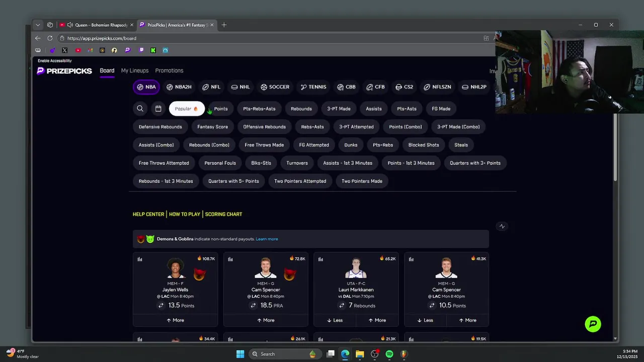Screen dimensions: 644x362
Task: Open the stat search magnifier icon
Action: 140,109
